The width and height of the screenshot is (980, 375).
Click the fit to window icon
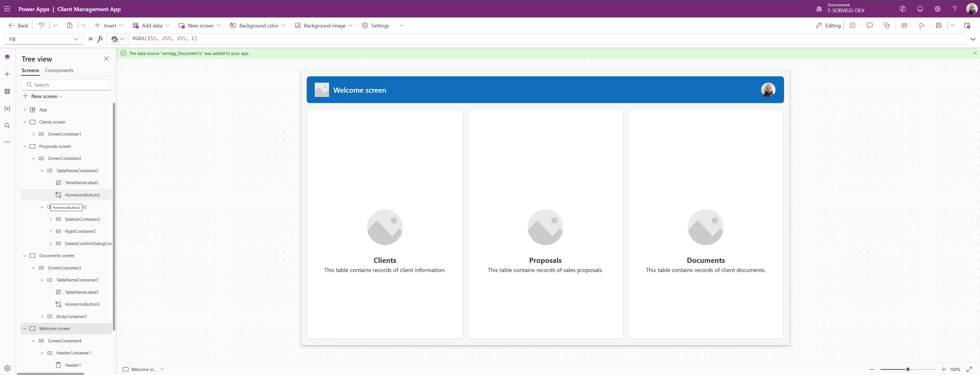969,369
